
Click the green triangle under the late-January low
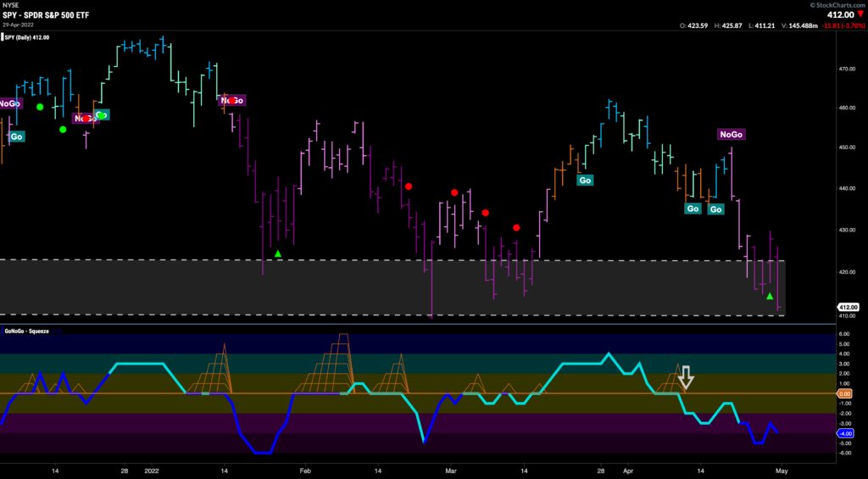278,253
